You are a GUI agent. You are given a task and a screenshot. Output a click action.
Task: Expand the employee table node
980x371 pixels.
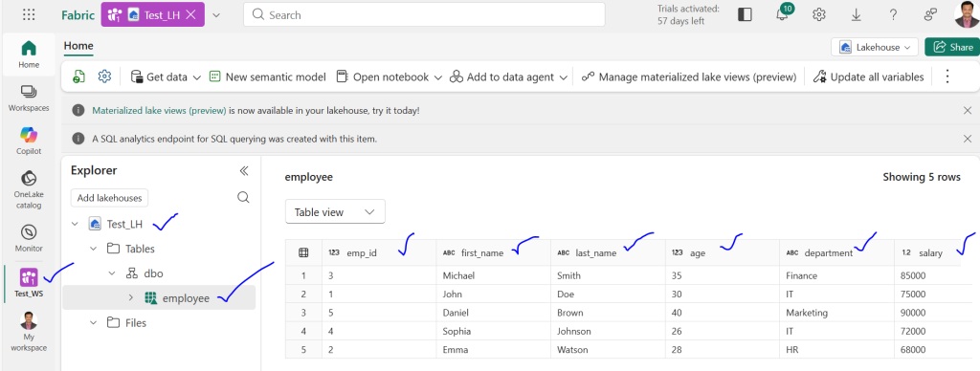coord(130,298)
